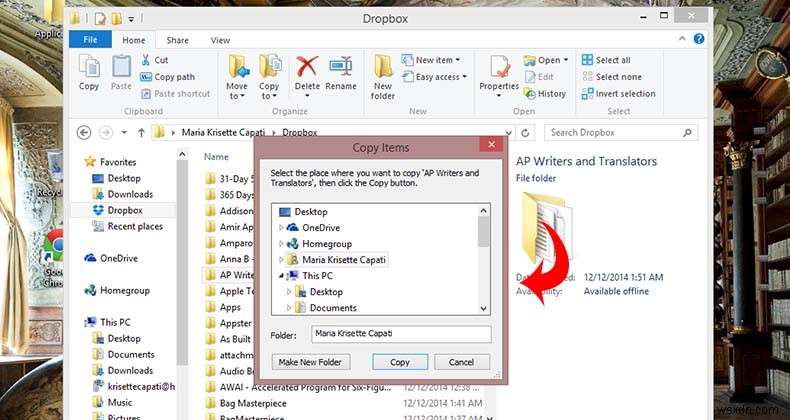The image size is (790, 420).
Task: Close the Copy Items dialog
Action: [x=491, y=145]
